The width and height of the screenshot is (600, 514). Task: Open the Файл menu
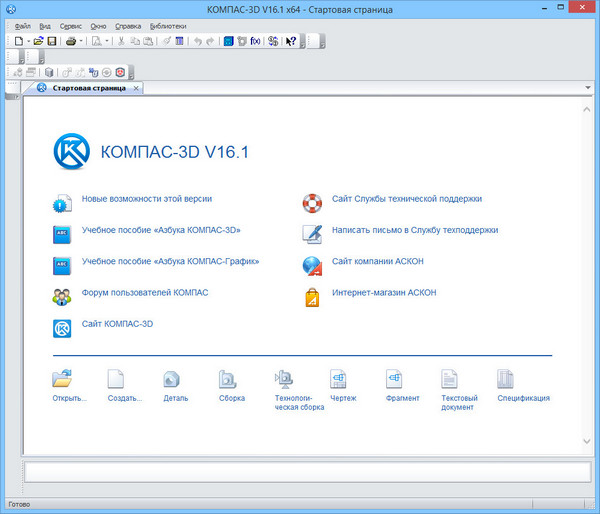coord(23,25)
